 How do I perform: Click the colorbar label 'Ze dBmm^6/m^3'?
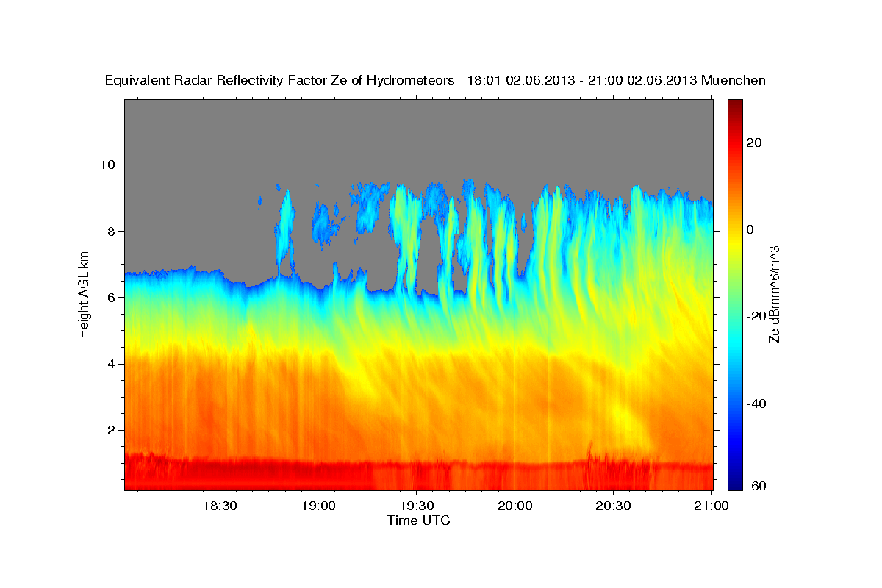point(773,294)
